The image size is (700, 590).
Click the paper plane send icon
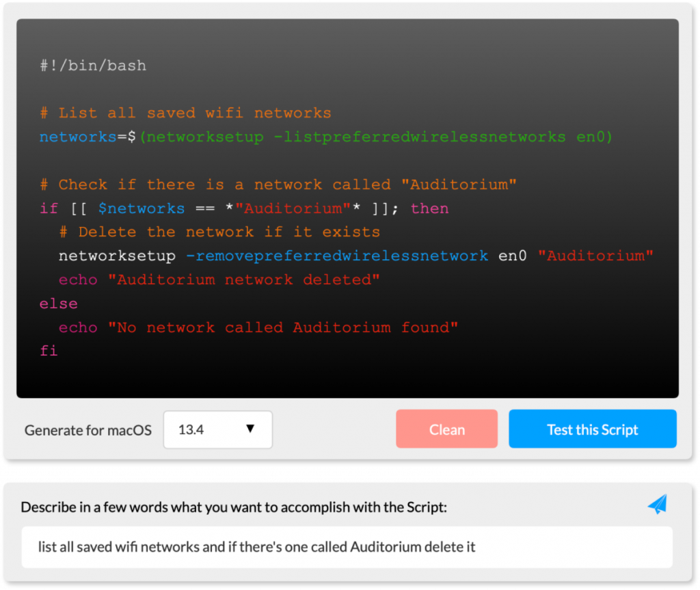pos(657,505)
